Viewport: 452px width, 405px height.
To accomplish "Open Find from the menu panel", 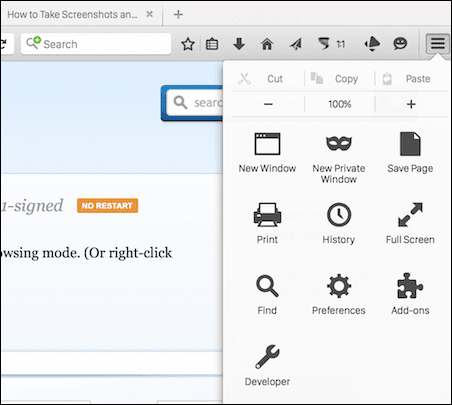I will 267,295.
